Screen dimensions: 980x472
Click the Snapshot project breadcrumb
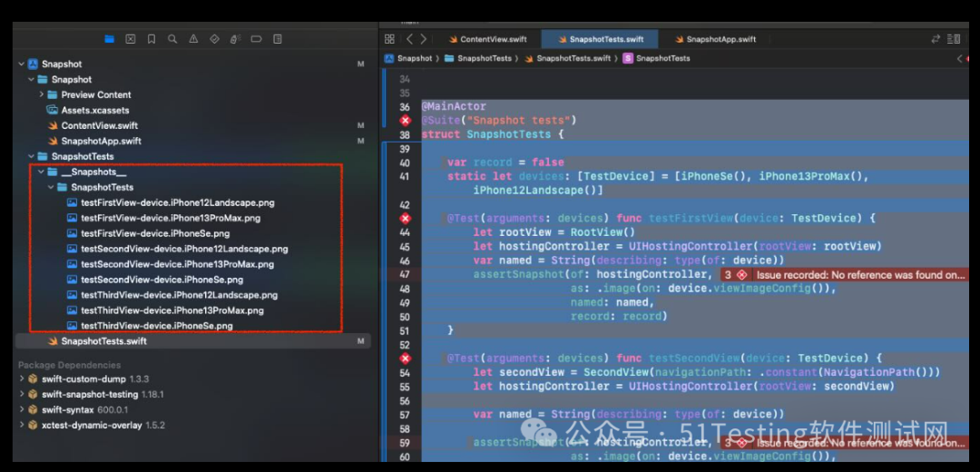[x=408, y=58]
